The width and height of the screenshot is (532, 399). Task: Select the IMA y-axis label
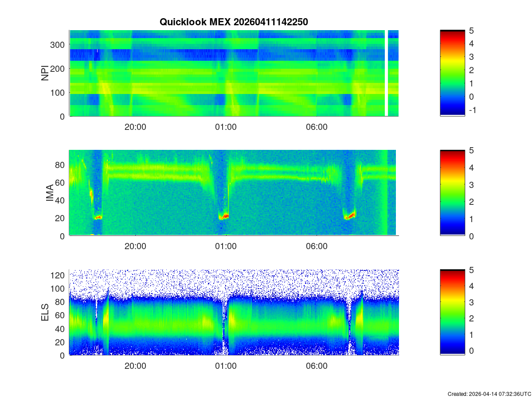50,193
